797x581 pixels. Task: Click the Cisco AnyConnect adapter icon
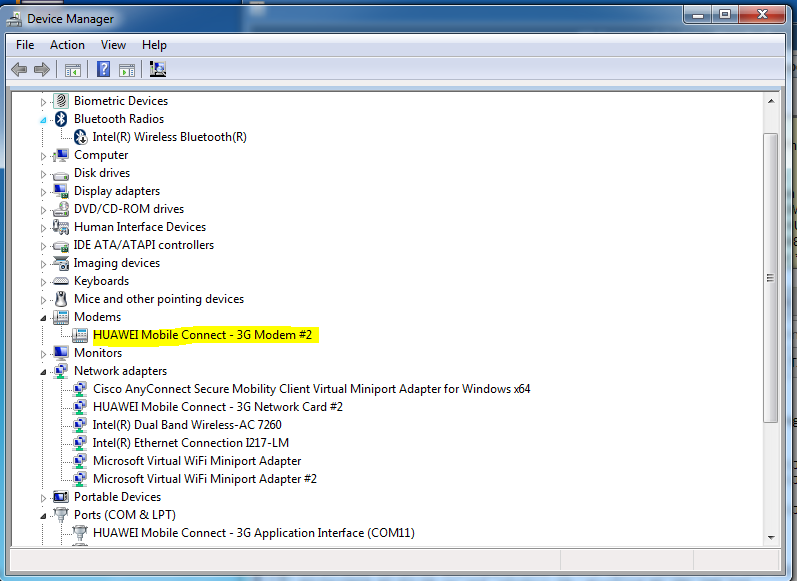[x=80, y=389]
